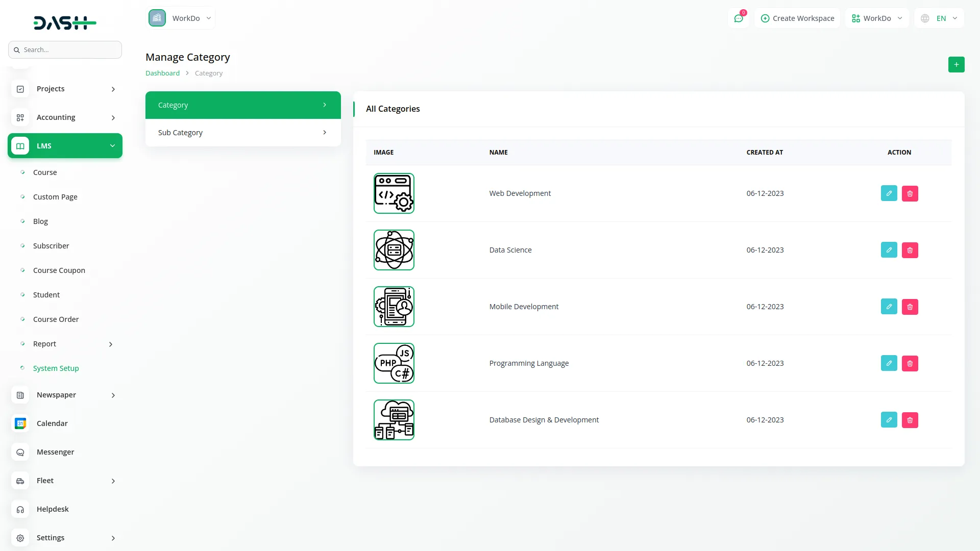
Task: Go to Dashboard breadcrumb link
Action: coord(162,73)
